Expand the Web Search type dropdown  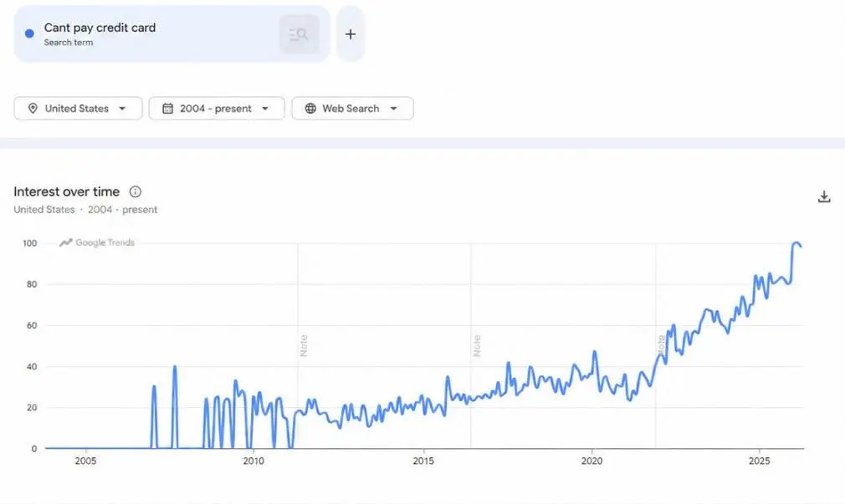[352, 108]
